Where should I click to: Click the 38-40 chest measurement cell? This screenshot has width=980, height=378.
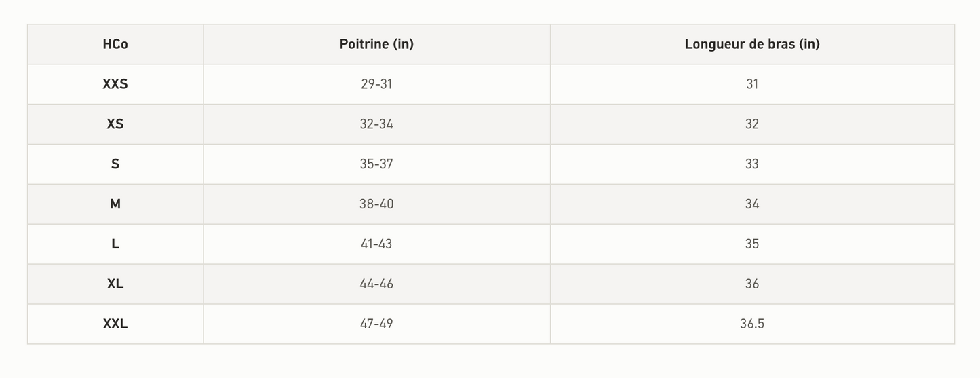(376, 204)
